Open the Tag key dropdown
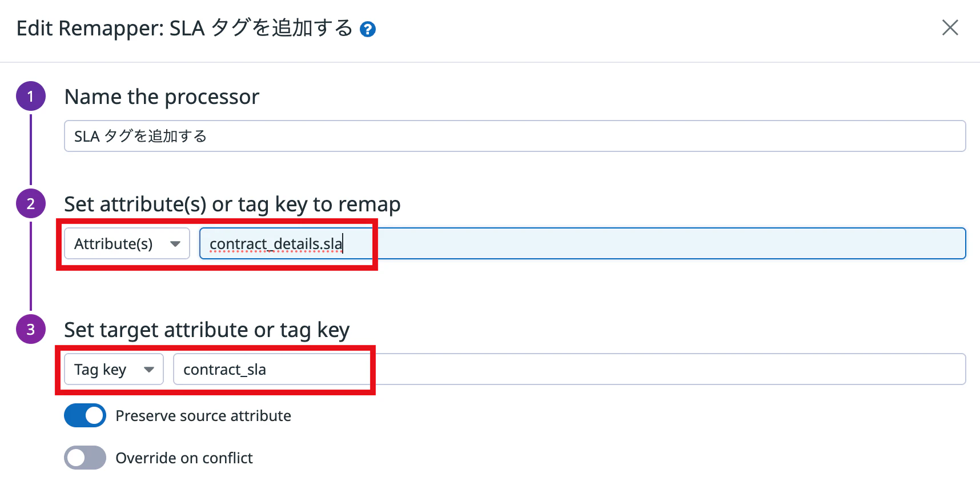 point(114,369)
